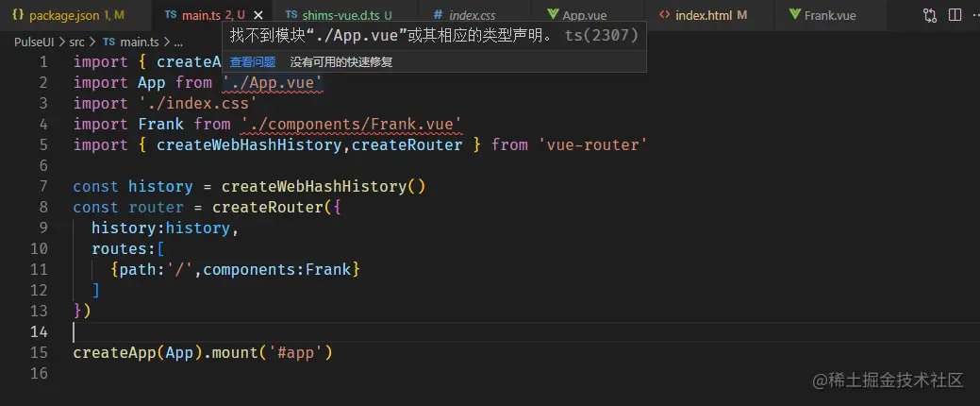This screenshot has height=406, width=980.
Task: Click the compare changes icon
Action: (930, 15)
